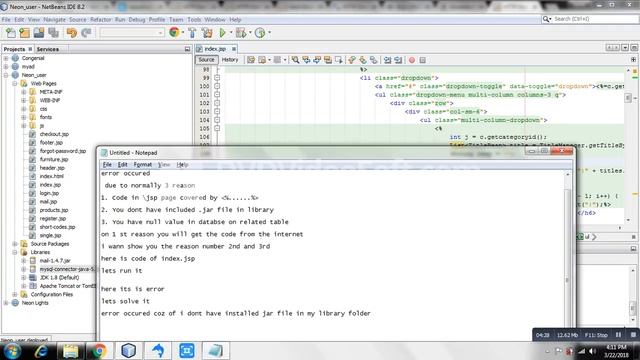
Task: Open File Explorer from taskbar
Action: tap(70, 351)
